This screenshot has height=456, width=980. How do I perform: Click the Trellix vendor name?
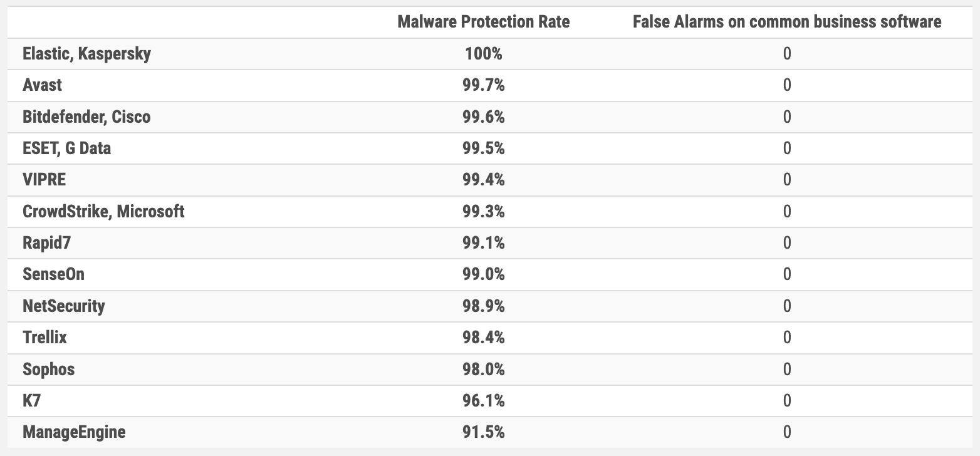coord(44,338)
